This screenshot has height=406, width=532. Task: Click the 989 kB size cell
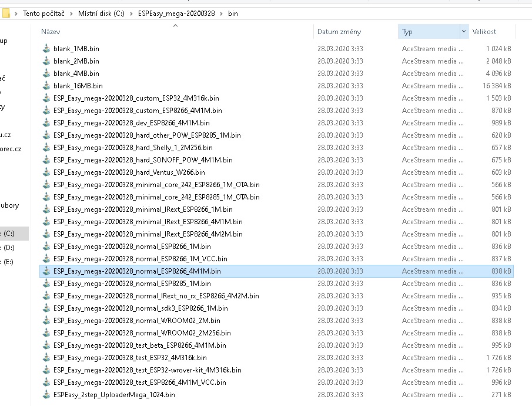pos(501,123)
